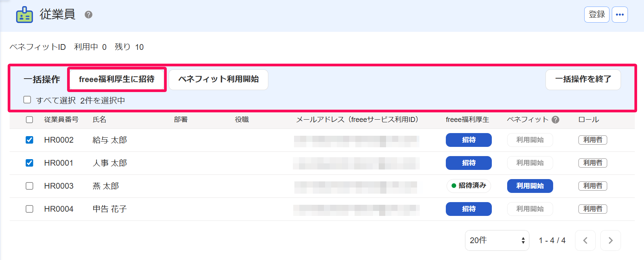Screen dimensions: 644x260
Task: Go to next page arrow
Action: 611,240
